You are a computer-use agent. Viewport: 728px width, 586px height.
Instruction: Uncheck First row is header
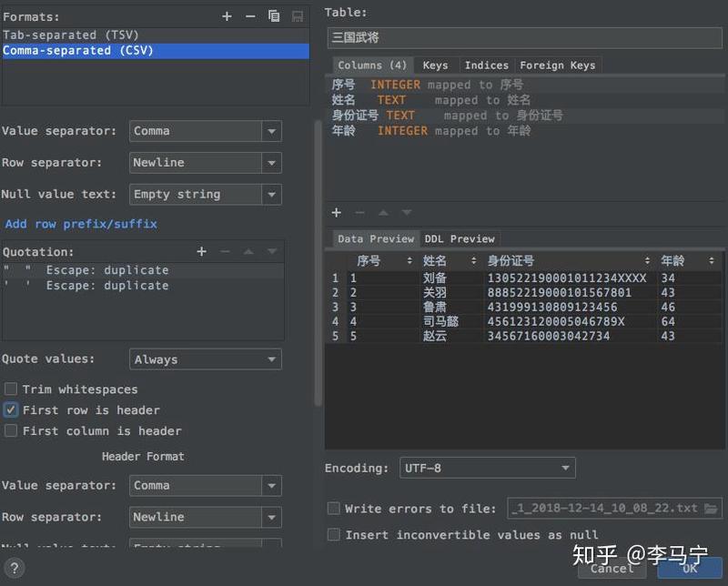click(x=11, y=410)
